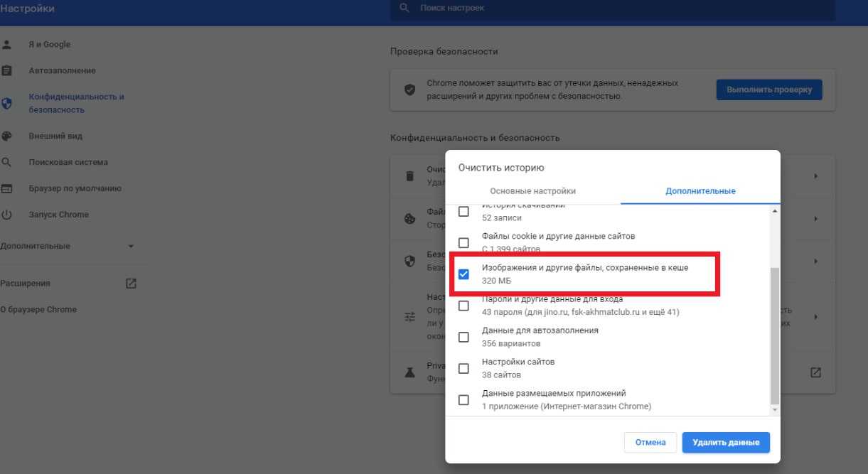Open the Поисковая система section

click(x=68, y=162)
